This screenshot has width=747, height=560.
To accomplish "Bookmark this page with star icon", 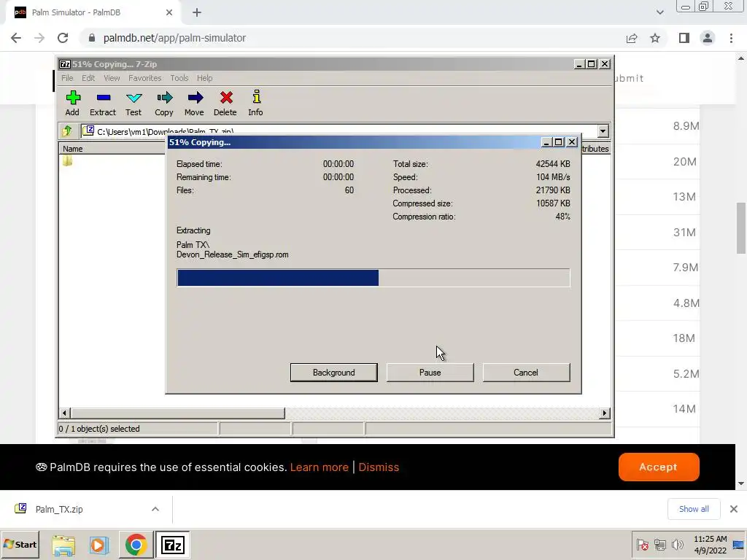I will pyautogui.click(x=655, y=38).
